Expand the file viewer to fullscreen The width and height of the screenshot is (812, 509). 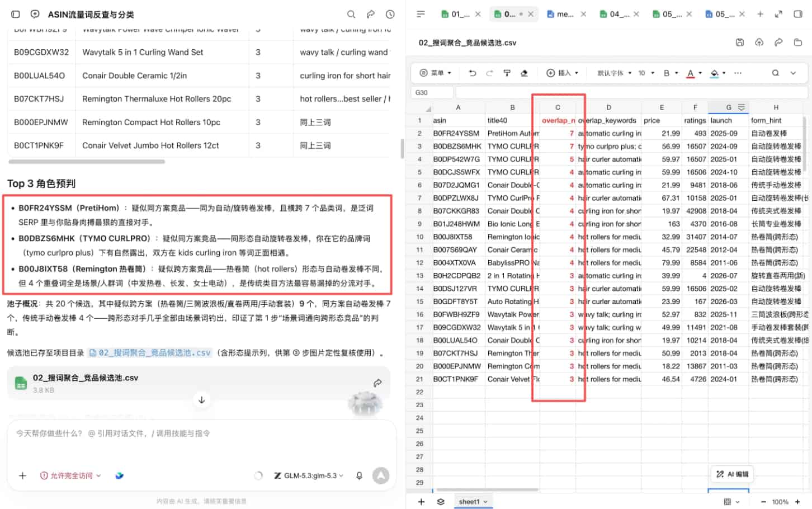(778, 14)
